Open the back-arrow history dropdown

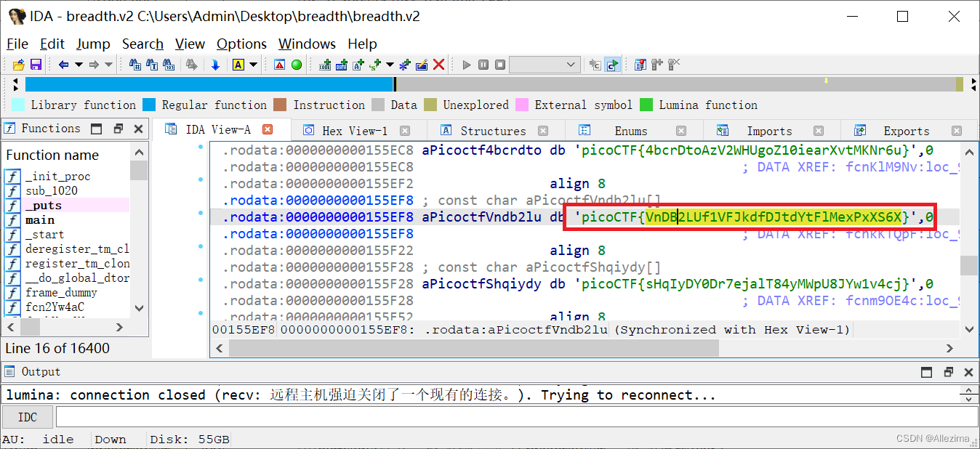[79, 65]
